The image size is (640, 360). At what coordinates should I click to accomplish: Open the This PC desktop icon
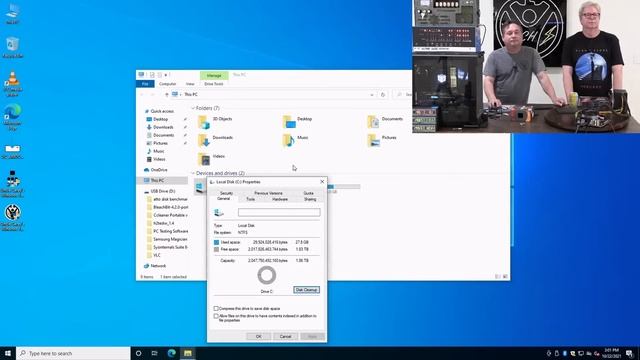tap(13, 13)
